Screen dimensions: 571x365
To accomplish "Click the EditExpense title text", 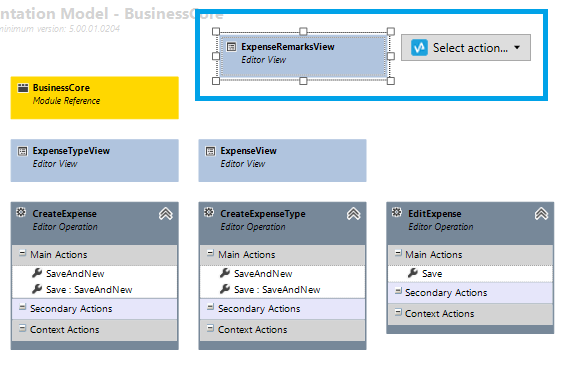I will coord(435,214).
